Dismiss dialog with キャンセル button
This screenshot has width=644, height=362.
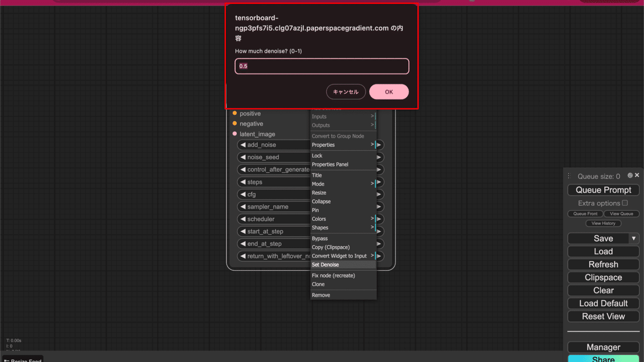(x=346, y=92)
